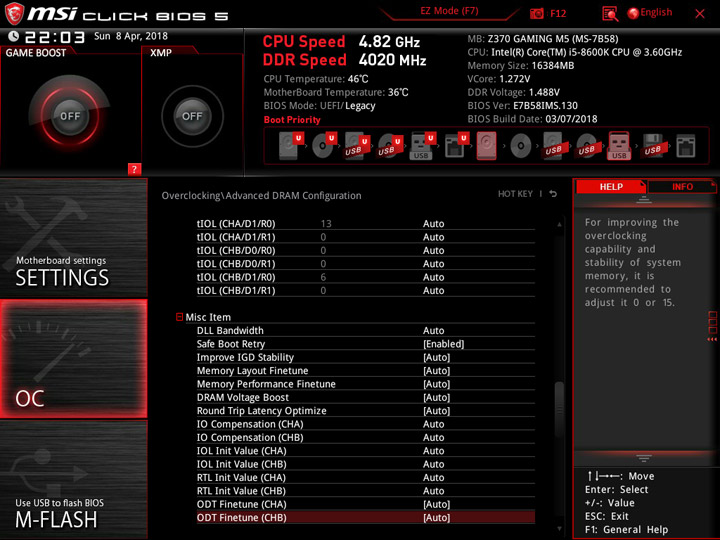Select the UEFI USB key boot icon

pyautogui.click(x=422, y=146)
